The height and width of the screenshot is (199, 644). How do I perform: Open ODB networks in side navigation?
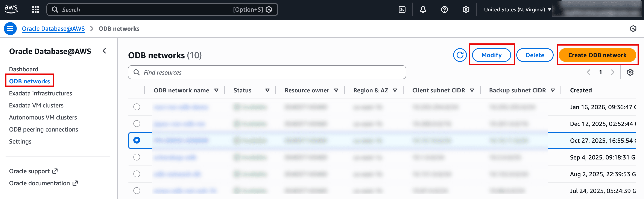point(29,81)
